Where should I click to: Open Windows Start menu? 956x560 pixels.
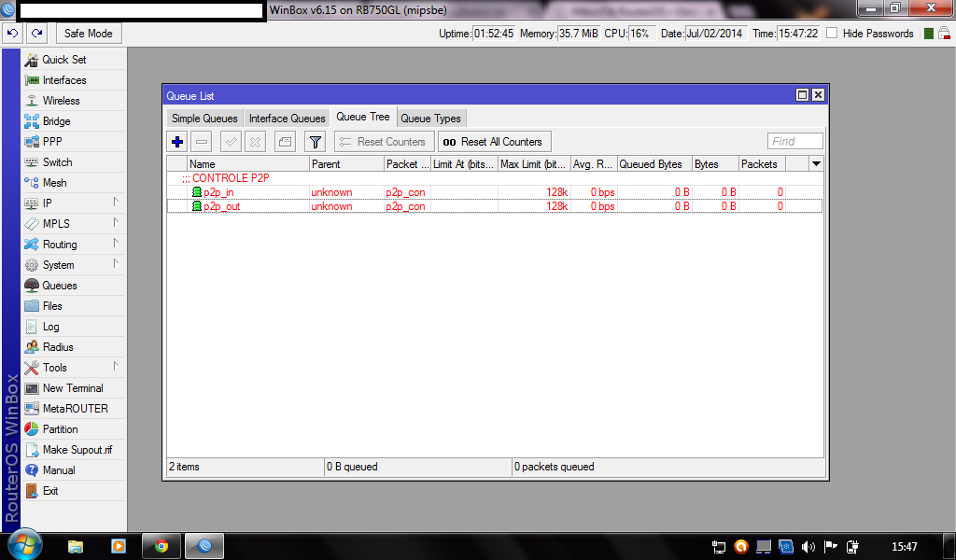(25, 545)
